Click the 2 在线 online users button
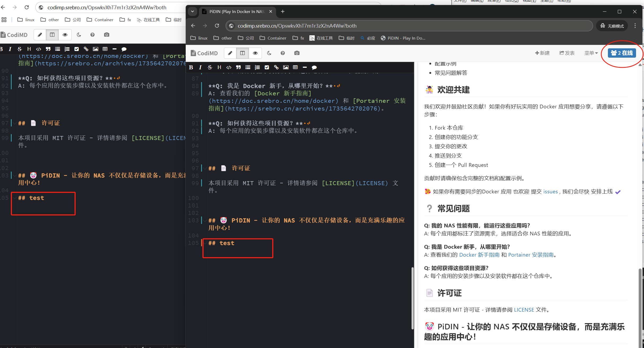This screenshot has height=348, width=644. (622, 53)
